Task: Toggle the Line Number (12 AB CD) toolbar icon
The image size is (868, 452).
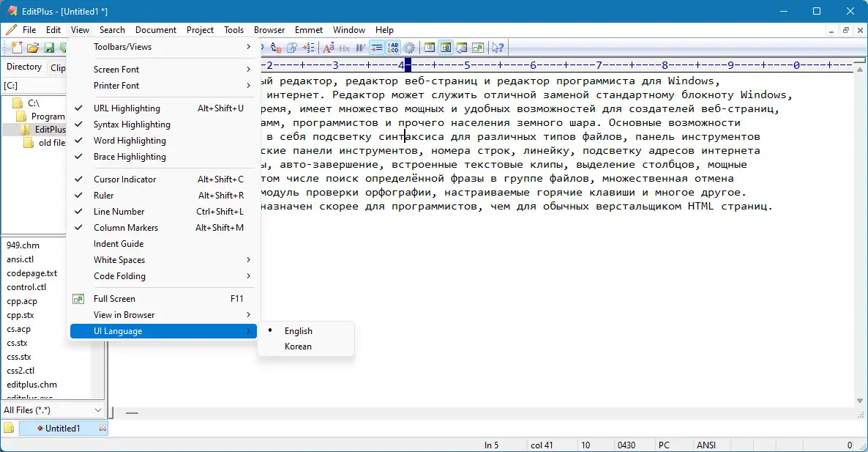Action: [x=393, y=48]
